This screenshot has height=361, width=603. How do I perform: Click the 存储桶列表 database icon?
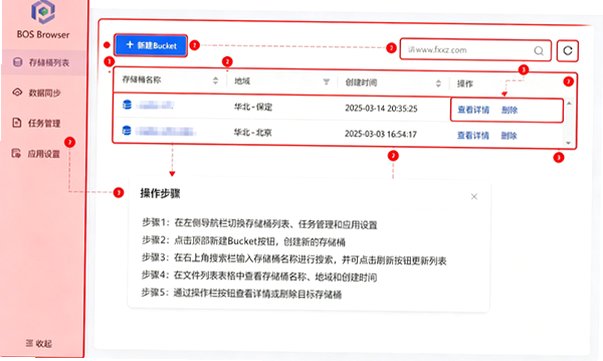tap(17, 62)
